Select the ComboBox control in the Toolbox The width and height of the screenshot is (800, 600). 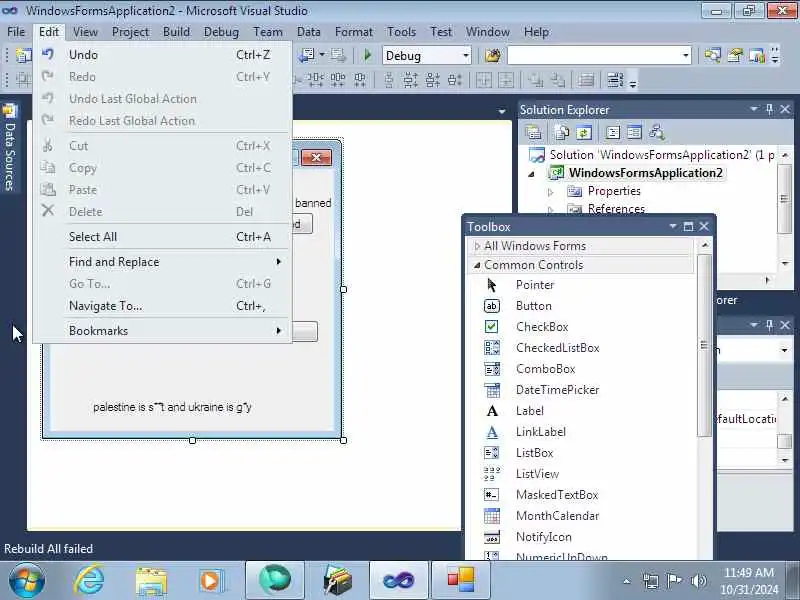coord(582,368)
